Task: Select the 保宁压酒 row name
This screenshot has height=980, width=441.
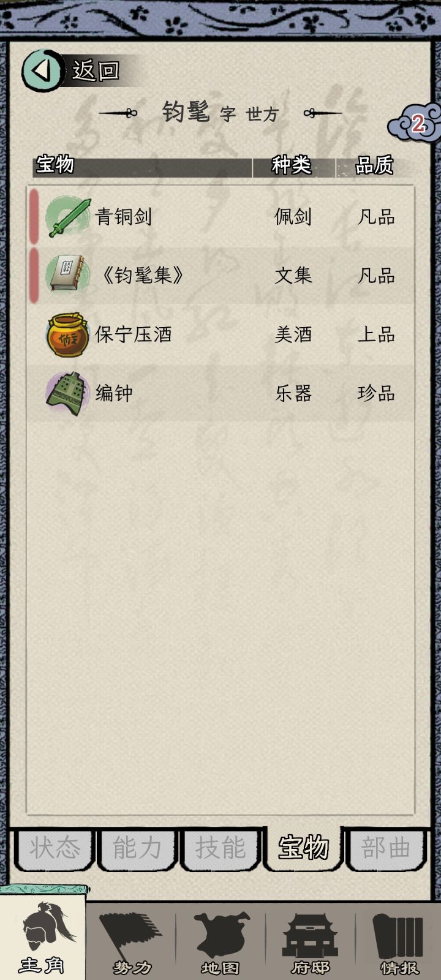Action: [134, 334]
